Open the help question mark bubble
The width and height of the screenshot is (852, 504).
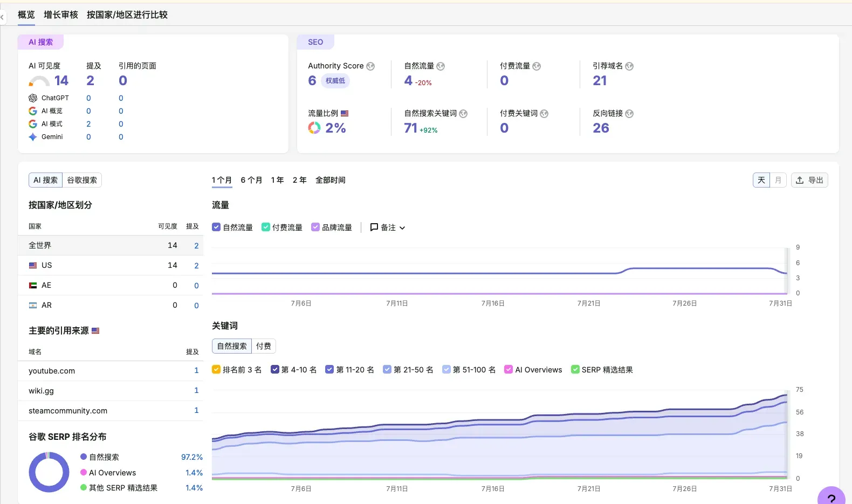(x=832, y=497)
